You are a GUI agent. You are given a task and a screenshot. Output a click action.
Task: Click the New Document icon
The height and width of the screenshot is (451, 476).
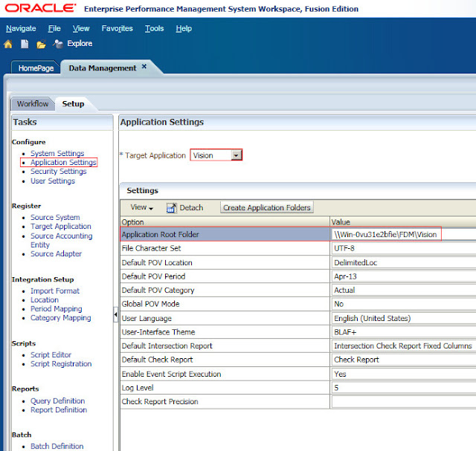coord(25,44)
